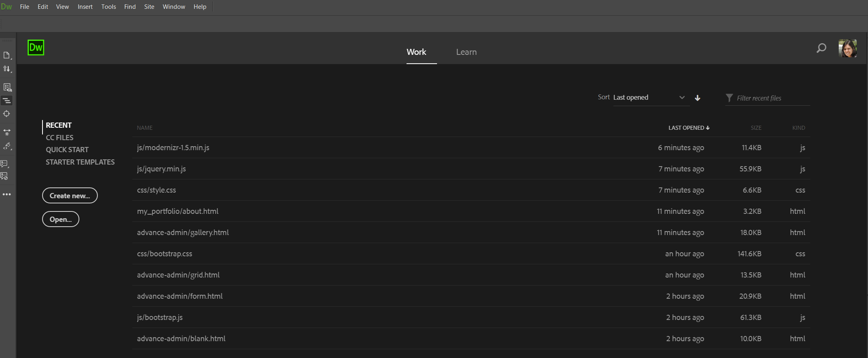The width and height of the screenshot is (868, 358).
Task: Open the Site menu
Action: pos(149,7)
